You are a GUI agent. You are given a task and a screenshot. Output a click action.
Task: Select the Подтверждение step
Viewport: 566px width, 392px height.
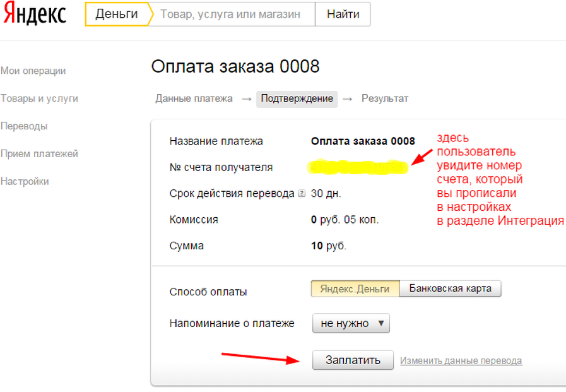click(x=297, y=99)
